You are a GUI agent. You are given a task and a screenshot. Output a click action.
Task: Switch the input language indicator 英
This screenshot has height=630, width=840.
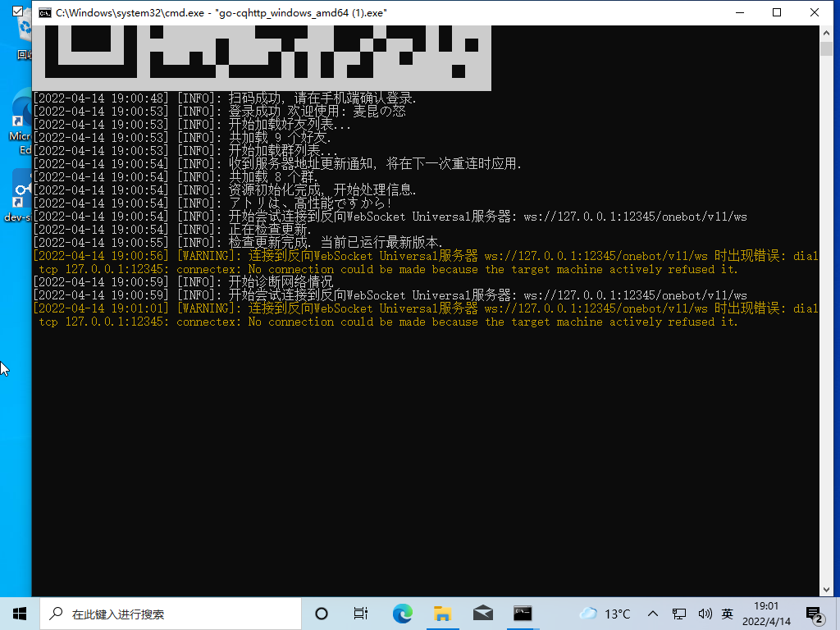[727, 614]
